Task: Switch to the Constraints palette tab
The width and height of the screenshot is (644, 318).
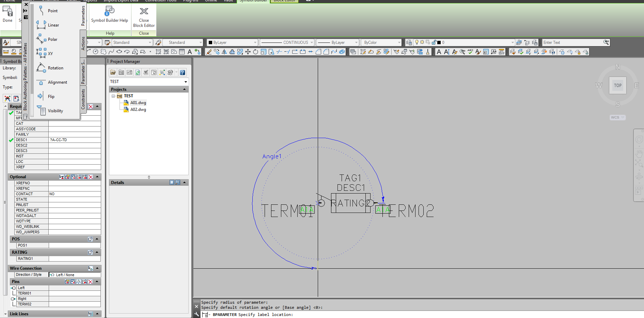Action: pyautogui.click(x=83, y=99)
